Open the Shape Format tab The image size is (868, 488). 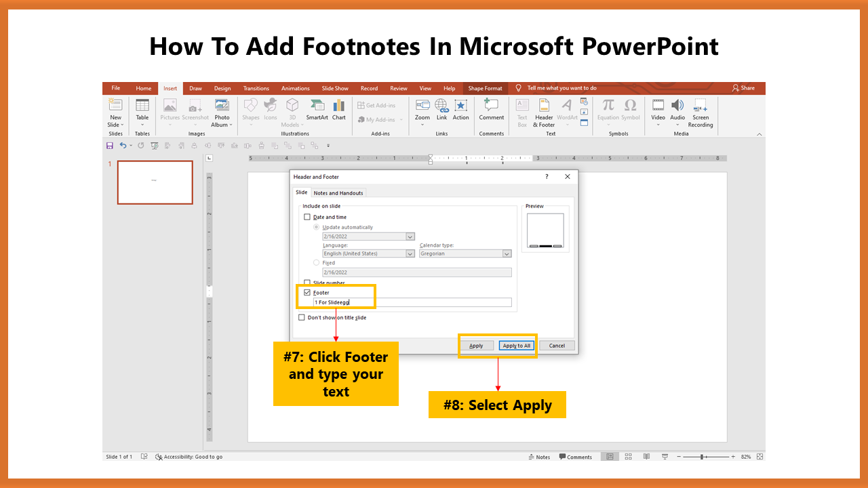tap(486, 88)
